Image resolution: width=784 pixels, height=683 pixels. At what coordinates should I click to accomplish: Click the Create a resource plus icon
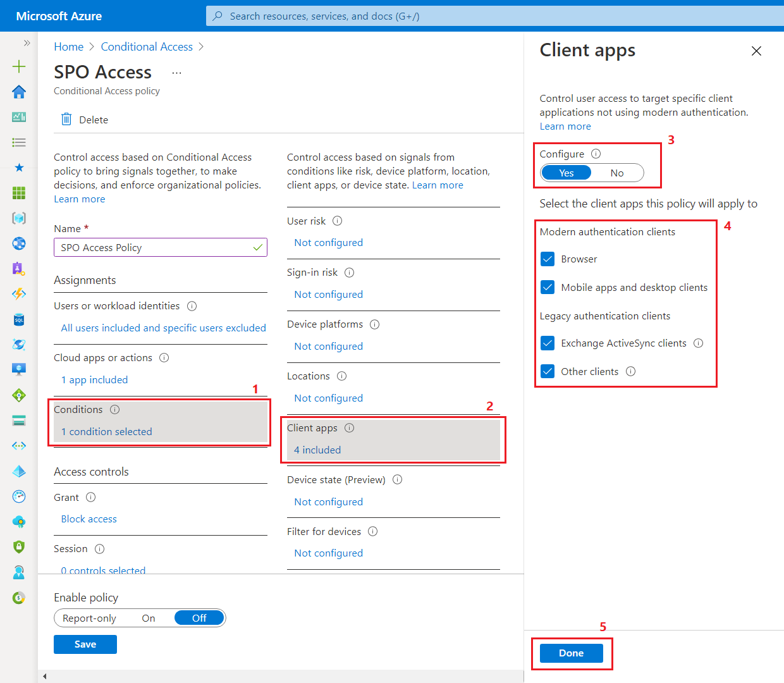coord(19,66)
